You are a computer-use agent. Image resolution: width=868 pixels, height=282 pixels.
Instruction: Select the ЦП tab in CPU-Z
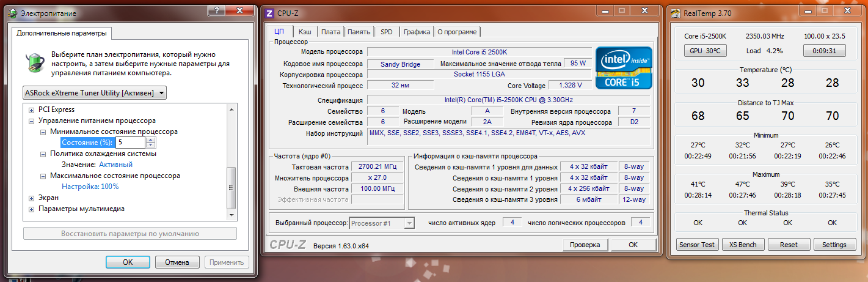pos(279,31)
